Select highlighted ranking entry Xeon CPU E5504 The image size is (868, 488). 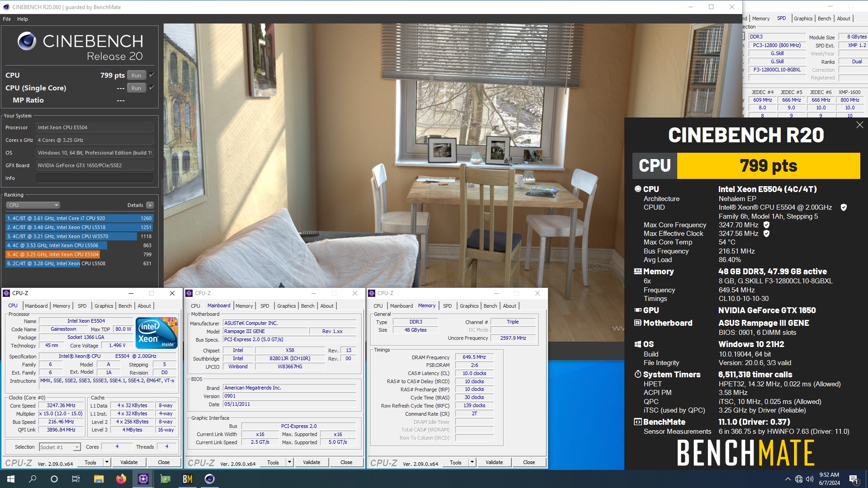click(x=80, y=254)
